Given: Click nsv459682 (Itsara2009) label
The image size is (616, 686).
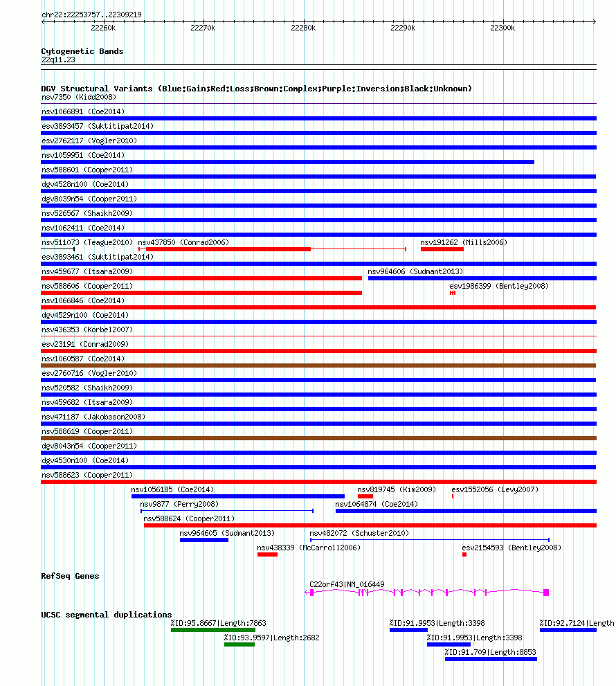Looking at the screenshot, I should (87, 402).
